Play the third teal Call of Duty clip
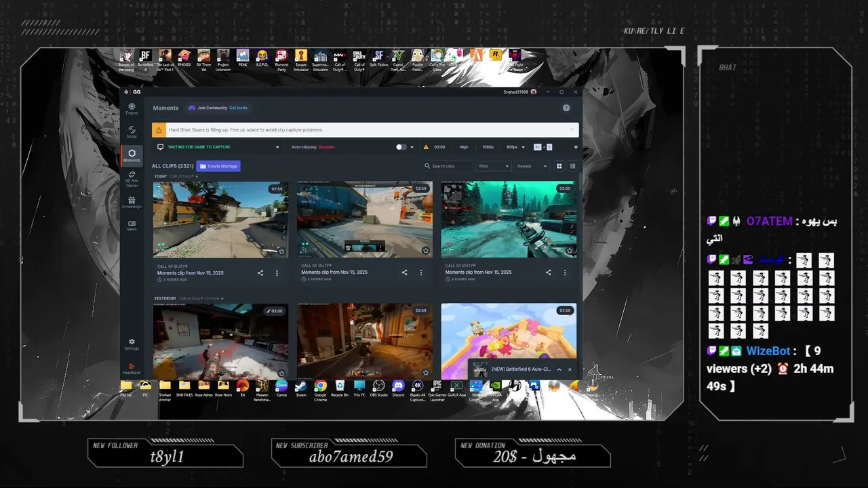868x488 pixels. (509, 219)
